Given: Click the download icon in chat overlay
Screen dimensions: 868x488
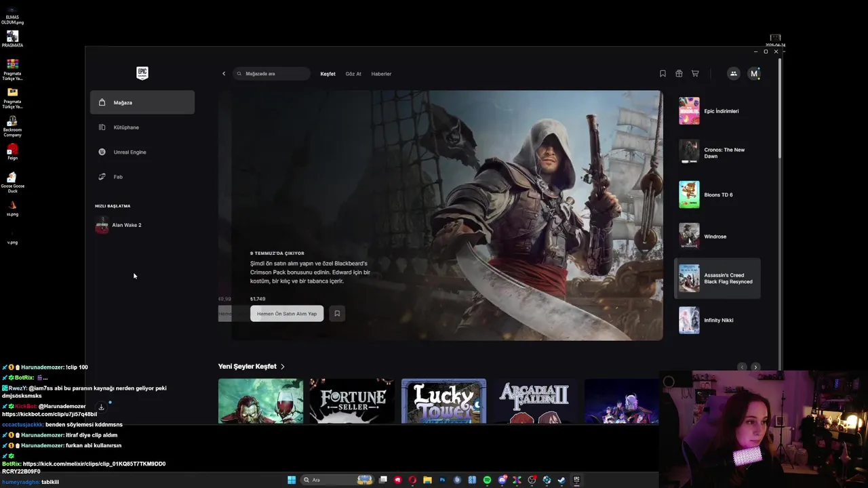Looking at the screenshot, I should tap(101, 407).
